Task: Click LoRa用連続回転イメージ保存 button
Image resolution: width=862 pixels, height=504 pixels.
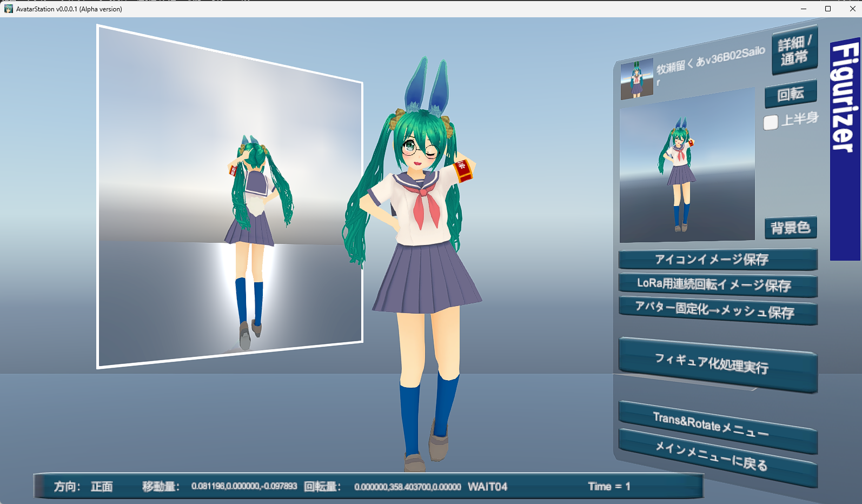Action: (717, 284)
